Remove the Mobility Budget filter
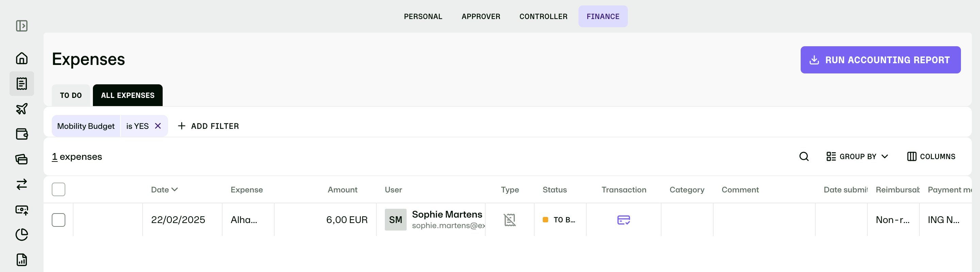 (158, 126)
